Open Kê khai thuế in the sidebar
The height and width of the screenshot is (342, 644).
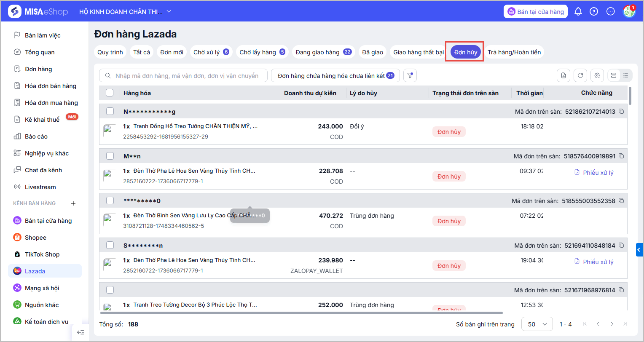[45, 120]
